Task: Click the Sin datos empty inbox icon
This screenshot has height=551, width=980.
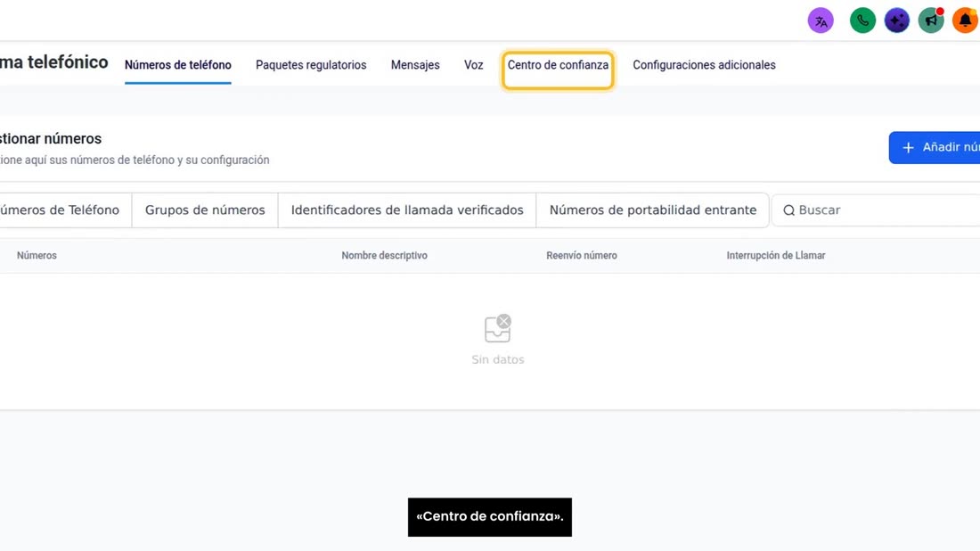Action: (497, 328)
